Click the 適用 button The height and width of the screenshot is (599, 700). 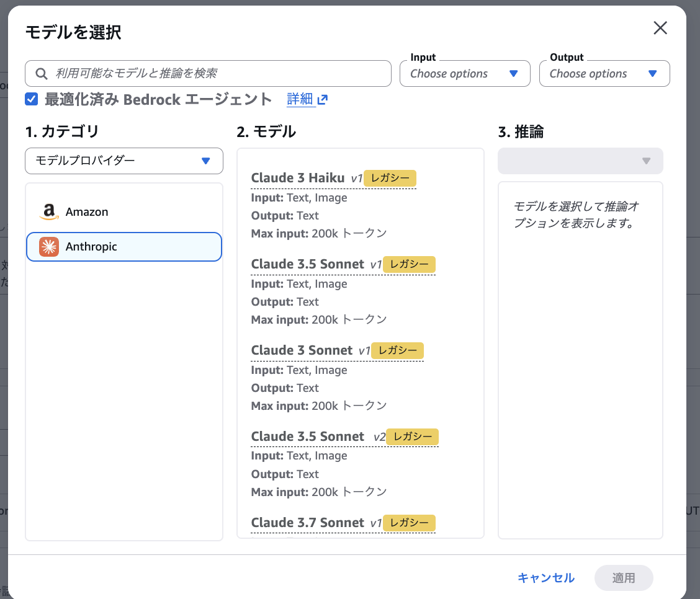(624, 577)
